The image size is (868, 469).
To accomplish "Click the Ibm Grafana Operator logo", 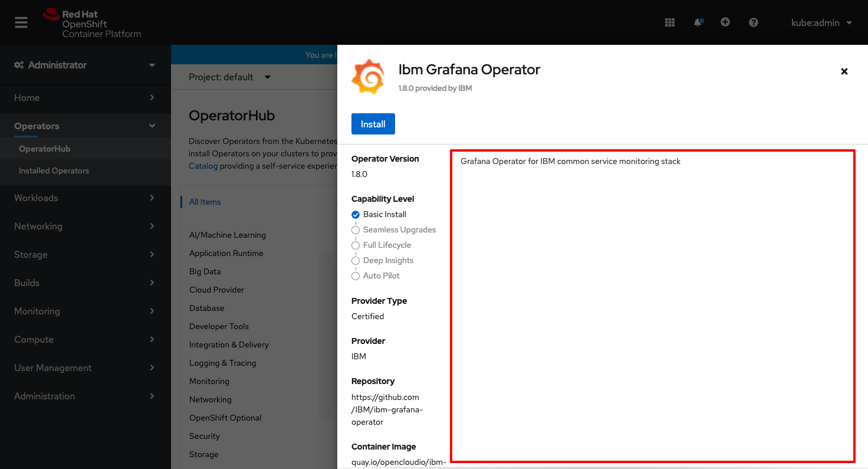I will tap(368, 76).
